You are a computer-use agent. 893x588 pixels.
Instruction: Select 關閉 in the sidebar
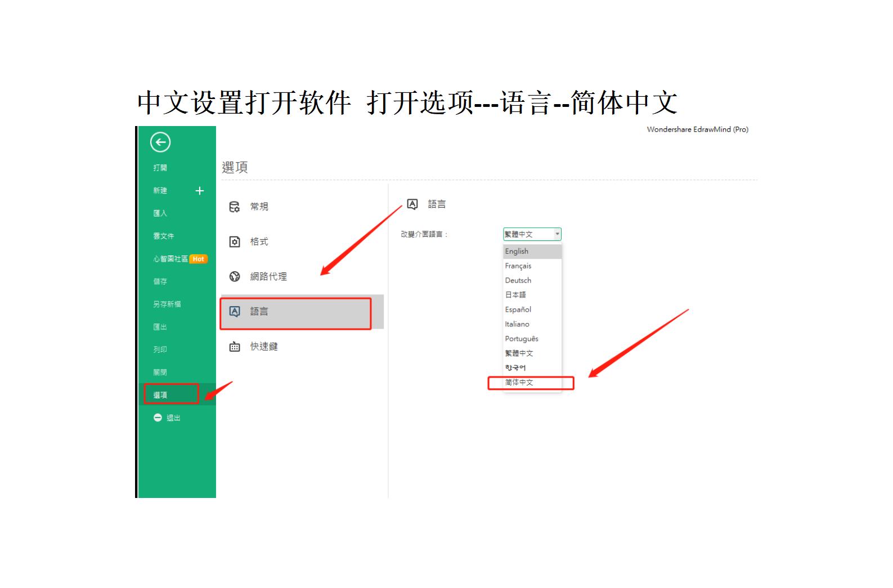pos(160,372)
